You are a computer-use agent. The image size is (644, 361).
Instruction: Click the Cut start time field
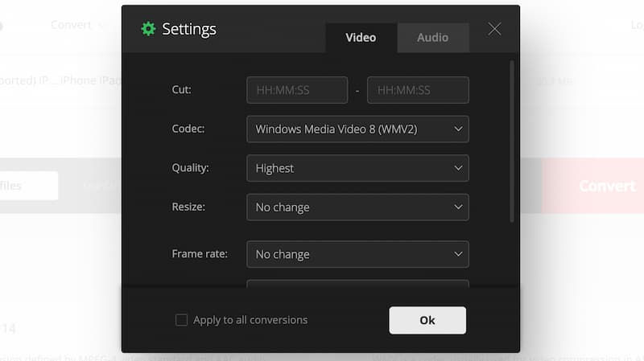(297, 90)
